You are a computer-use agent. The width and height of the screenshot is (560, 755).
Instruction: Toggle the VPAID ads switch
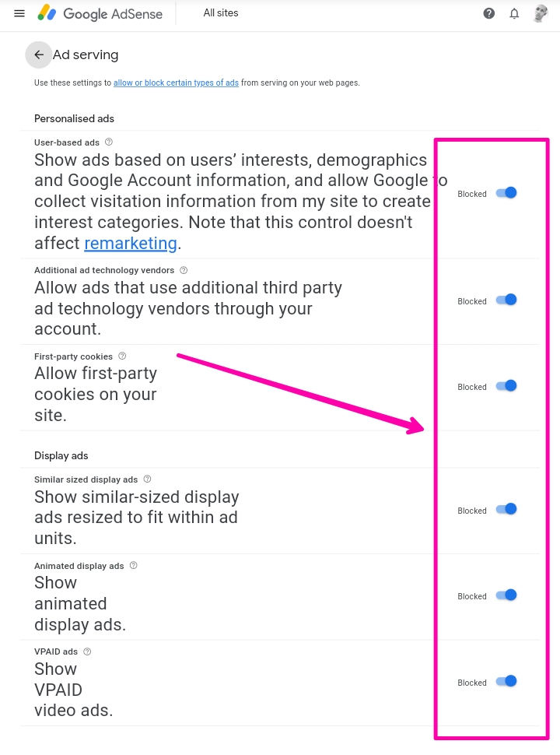(506, 681)
